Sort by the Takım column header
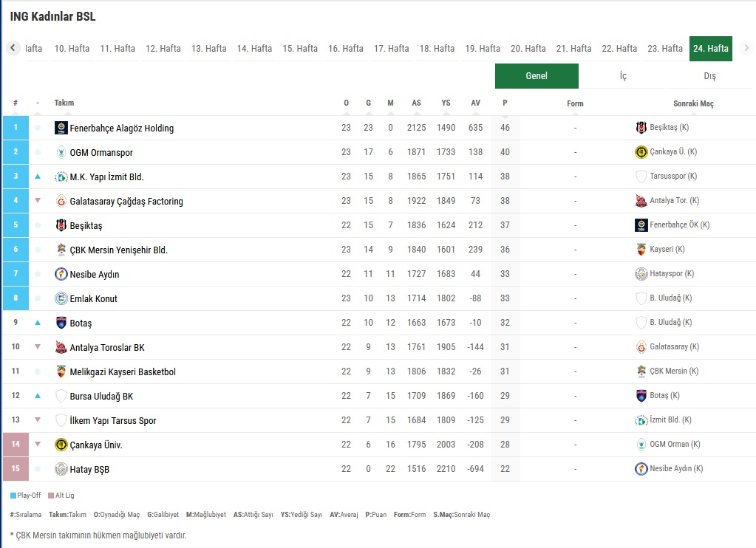 pos(64,103)
